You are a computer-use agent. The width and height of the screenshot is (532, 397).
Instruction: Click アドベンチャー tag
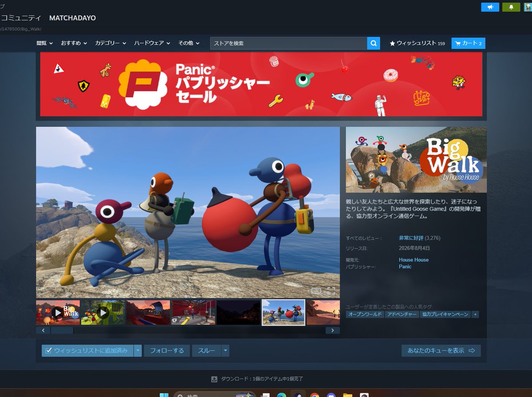pos(402,314)
